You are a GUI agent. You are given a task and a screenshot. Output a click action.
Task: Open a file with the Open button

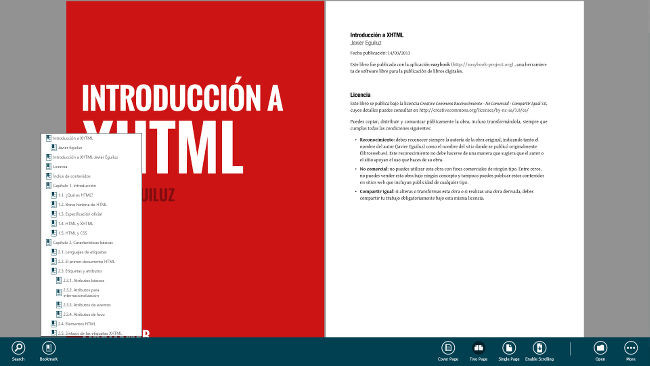[600, 351]
